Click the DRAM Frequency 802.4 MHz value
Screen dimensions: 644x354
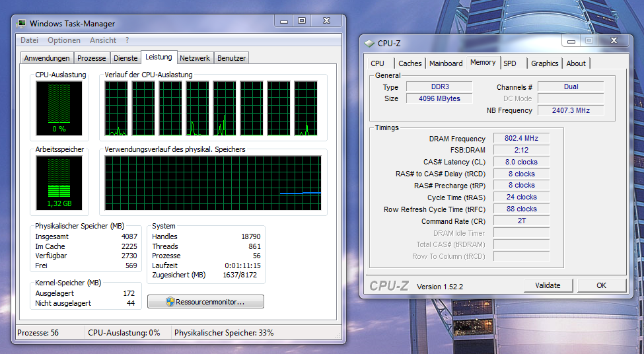pyautogui.click(x=521, y=139)
